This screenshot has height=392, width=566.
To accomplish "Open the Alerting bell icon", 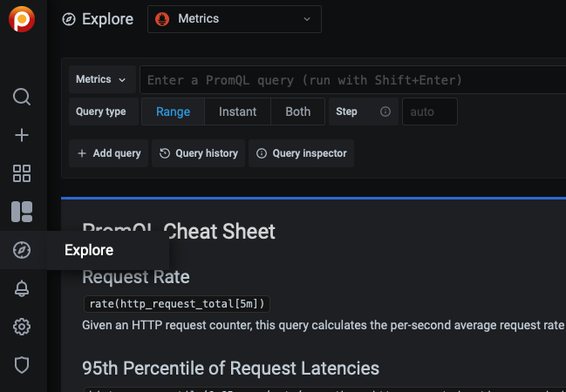I will coord(23,288).
